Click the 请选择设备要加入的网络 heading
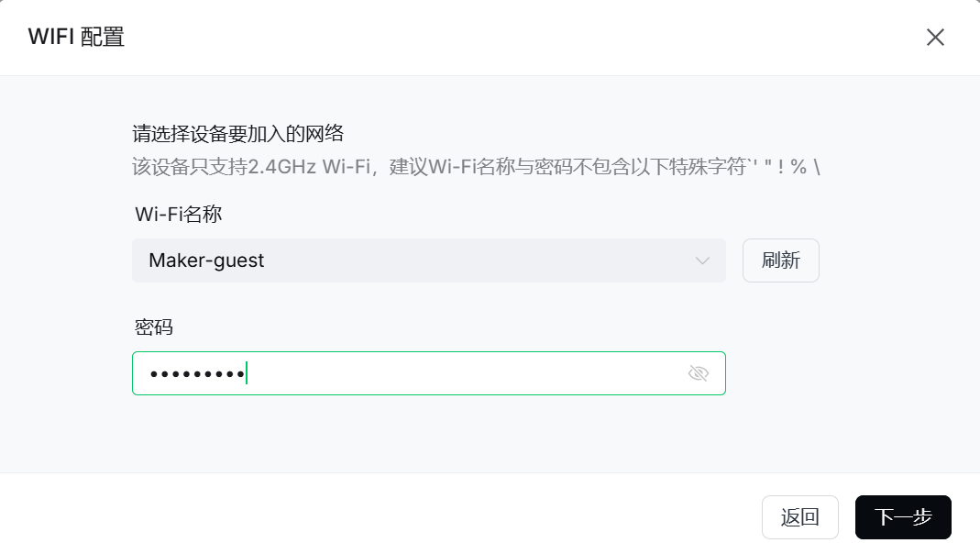This screenshot has height=554, width=980. coord(237,134)
